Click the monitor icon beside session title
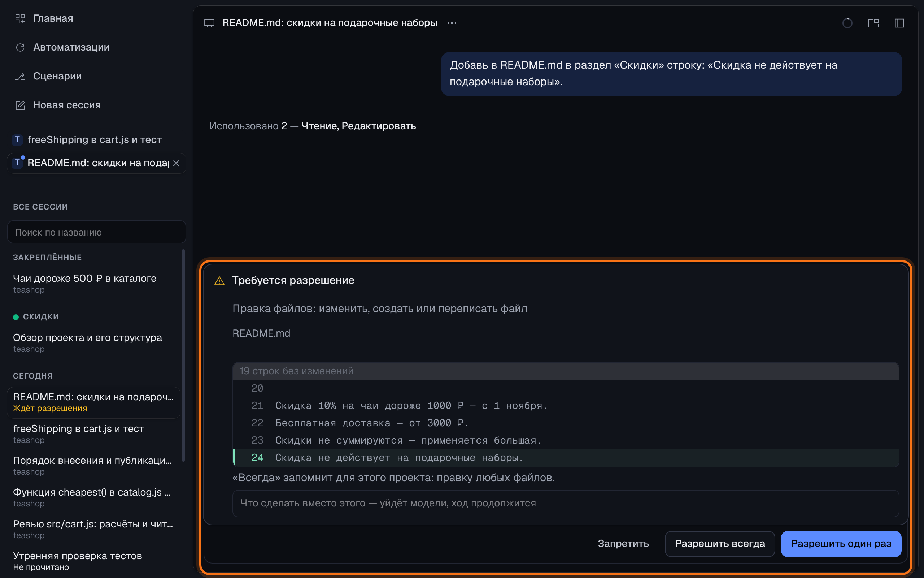The width and height of the screenshot is (924, 578). [209, 23]
